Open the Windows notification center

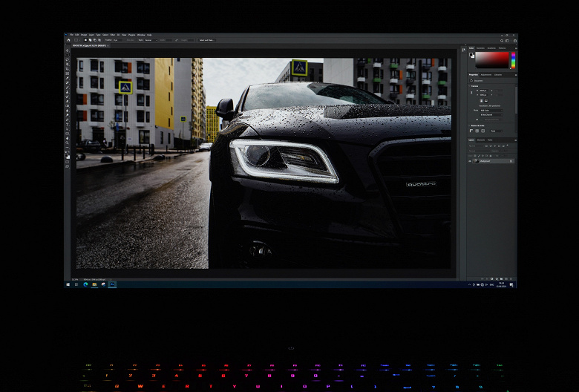(511, 285)
